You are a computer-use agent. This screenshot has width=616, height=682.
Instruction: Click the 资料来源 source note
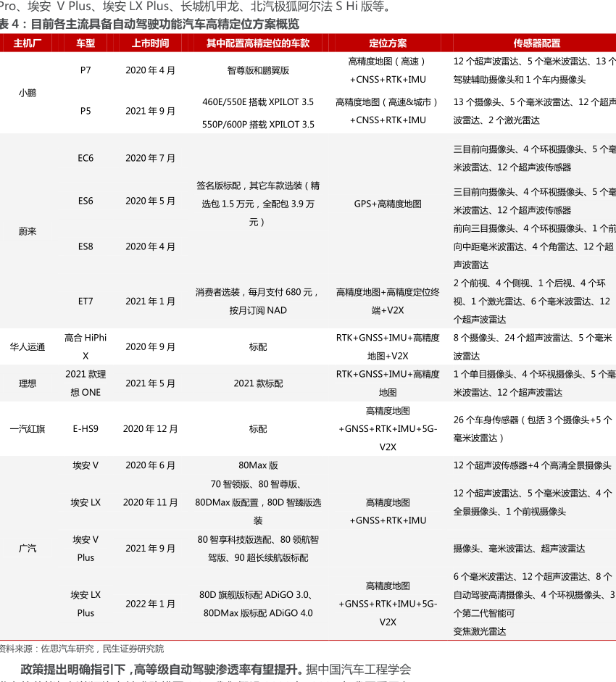click(x=82, y=649)
